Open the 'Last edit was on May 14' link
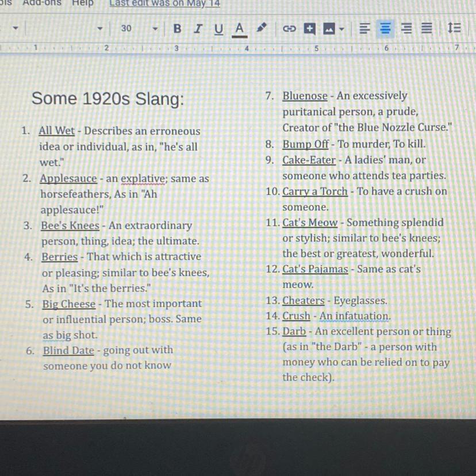 coord(165,3)
